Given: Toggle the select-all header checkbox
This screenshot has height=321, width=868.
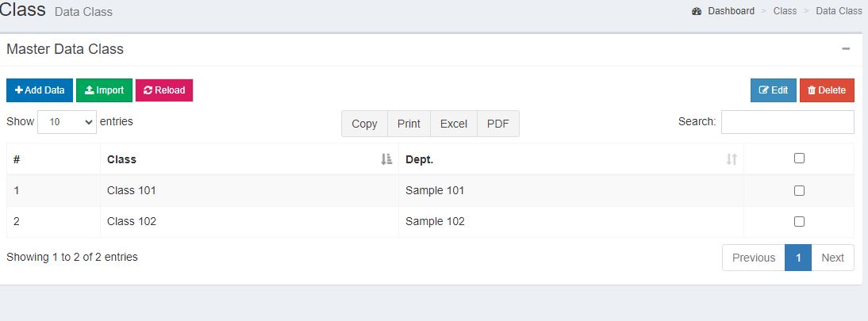Looking at the screenshot, I should pos(799,159).
